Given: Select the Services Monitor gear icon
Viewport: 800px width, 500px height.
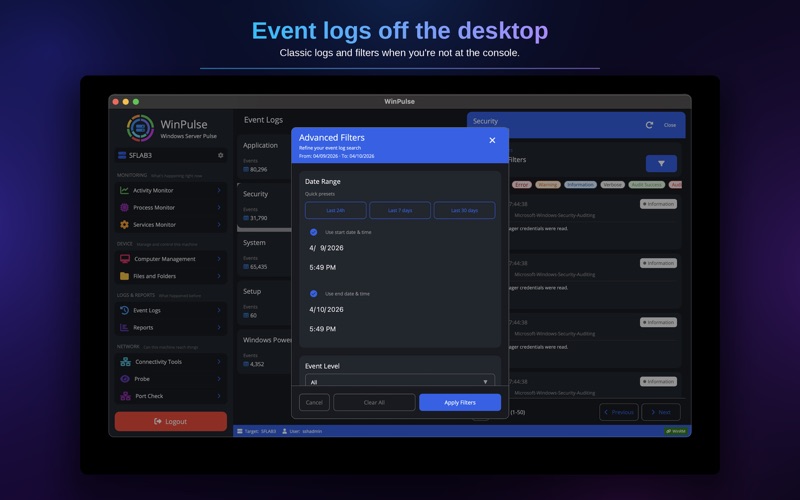Looking at the screenshot, I should 124,224.
